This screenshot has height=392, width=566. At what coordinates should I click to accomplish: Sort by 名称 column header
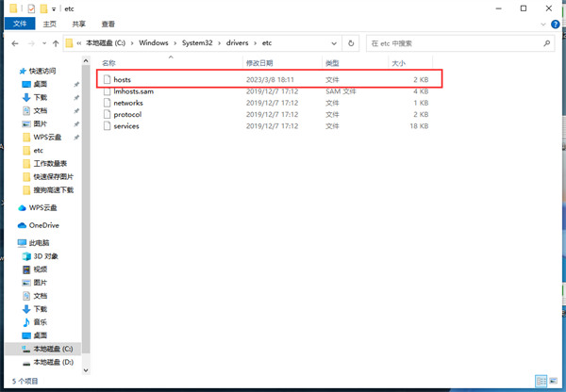[x=108, y=63]
